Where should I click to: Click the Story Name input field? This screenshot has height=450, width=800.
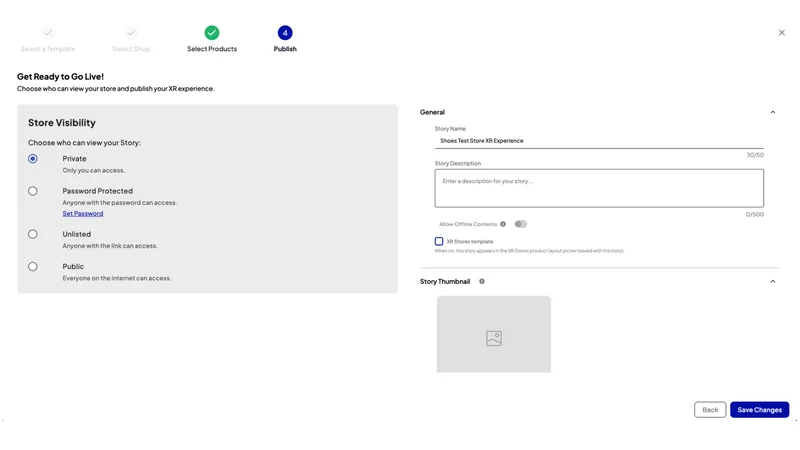tap(599, 141)
